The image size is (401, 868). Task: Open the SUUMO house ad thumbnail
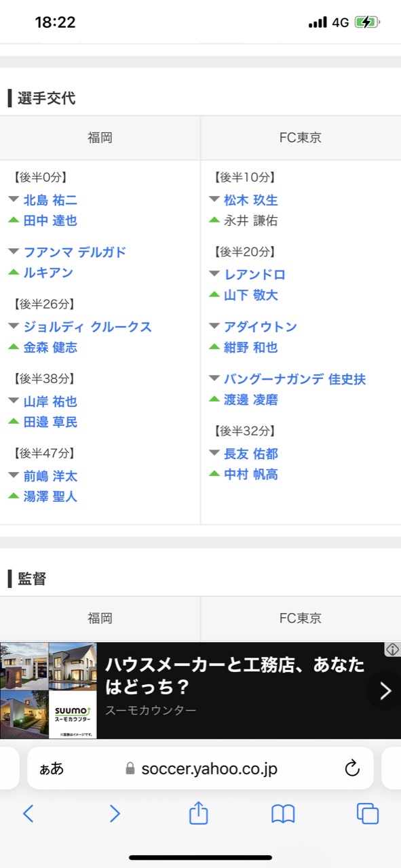tap(48, 690)
